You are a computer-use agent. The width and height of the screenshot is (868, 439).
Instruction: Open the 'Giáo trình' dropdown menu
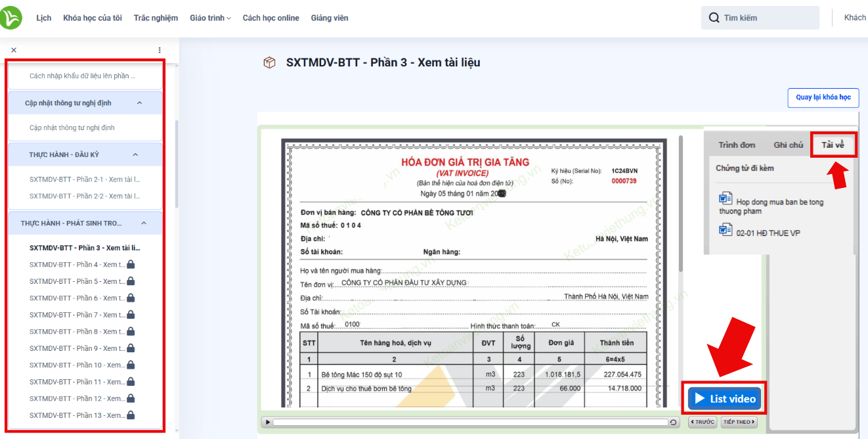pyautogui.click(x=210, y=18)
